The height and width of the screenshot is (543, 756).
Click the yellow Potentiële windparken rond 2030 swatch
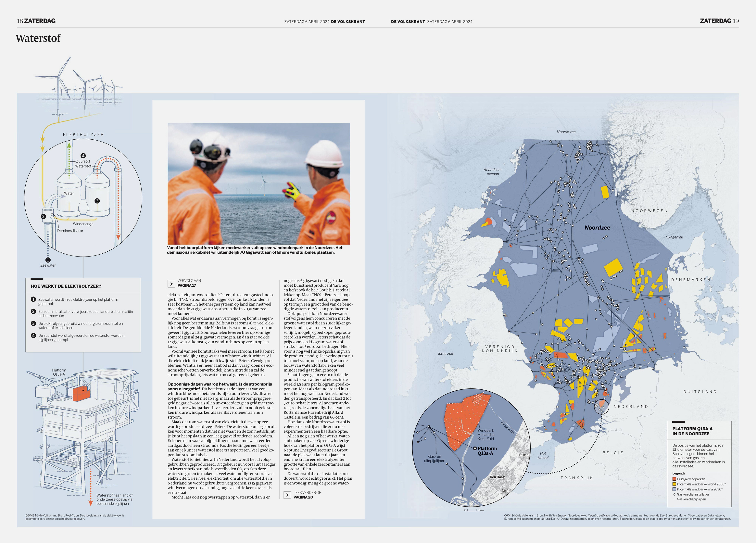[x=674, y=484]
